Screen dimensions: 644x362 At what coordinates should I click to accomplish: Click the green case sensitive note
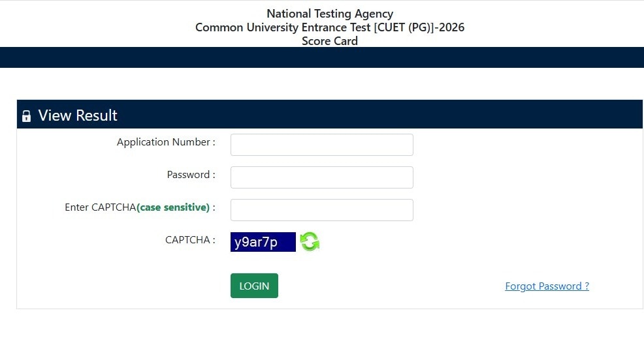[x=173, y=207]
